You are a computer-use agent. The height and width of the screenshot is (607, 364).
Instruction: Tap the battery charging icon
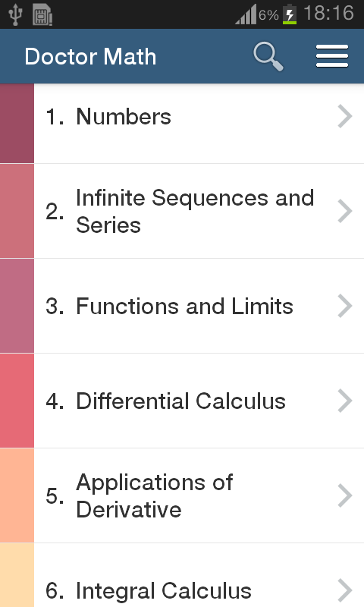[x=290, y=14]
